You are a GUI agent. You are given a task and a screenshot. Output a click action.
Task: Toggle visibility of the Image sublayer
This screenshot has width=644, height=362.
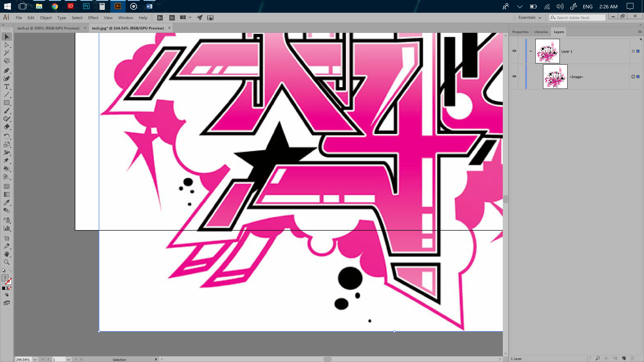(514, 76)
